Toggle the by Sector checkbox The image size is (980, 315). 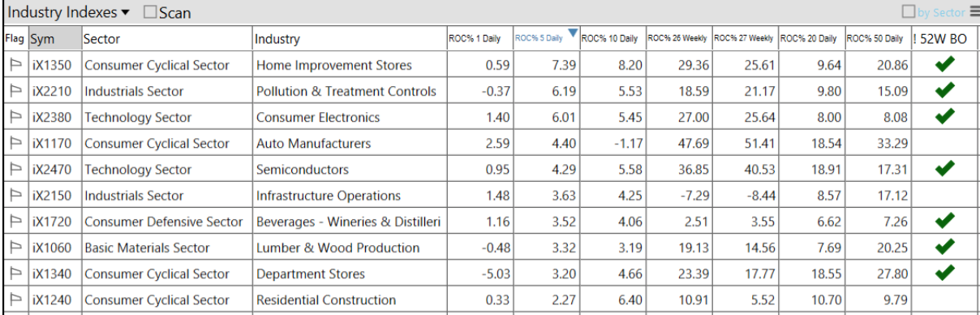pos(909,12)
